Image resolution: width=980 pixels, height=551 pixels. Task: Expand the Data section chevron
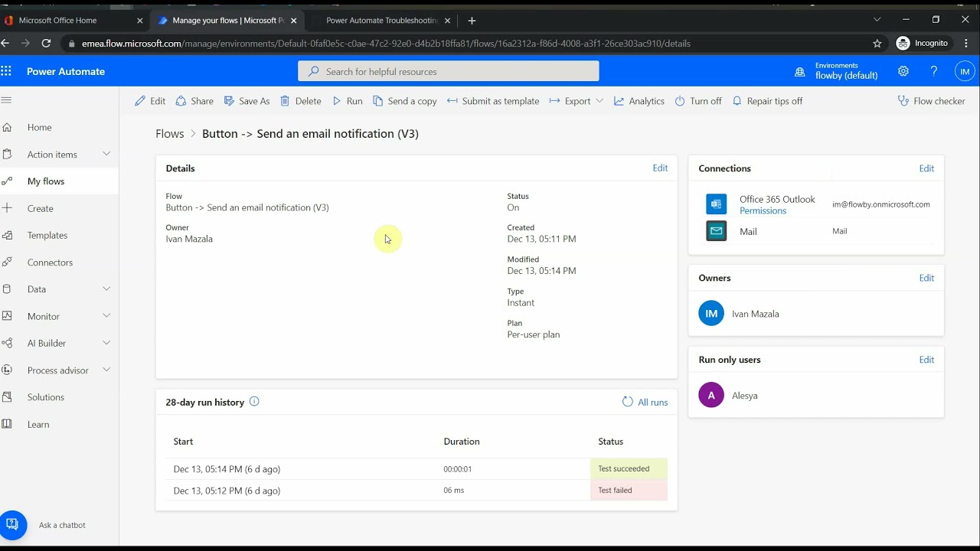[x=106, y=289]
